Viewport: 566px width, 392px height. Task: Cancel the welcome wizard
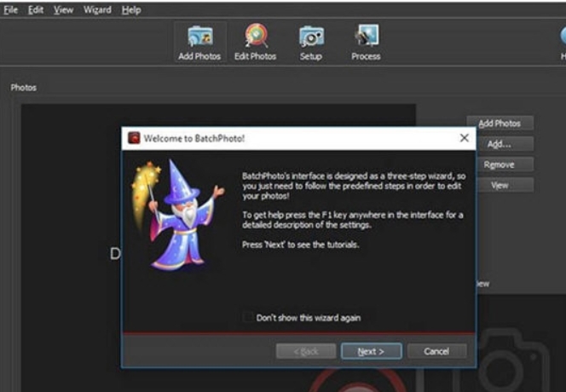point(436,351)
